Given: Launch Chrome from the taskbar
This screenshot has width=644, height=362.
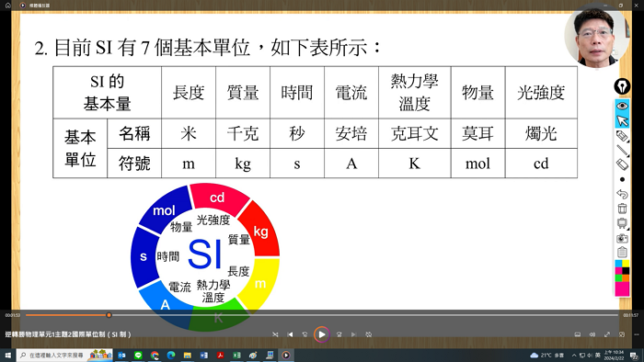Looking at the screenshot, I should [x=155, y=355].
